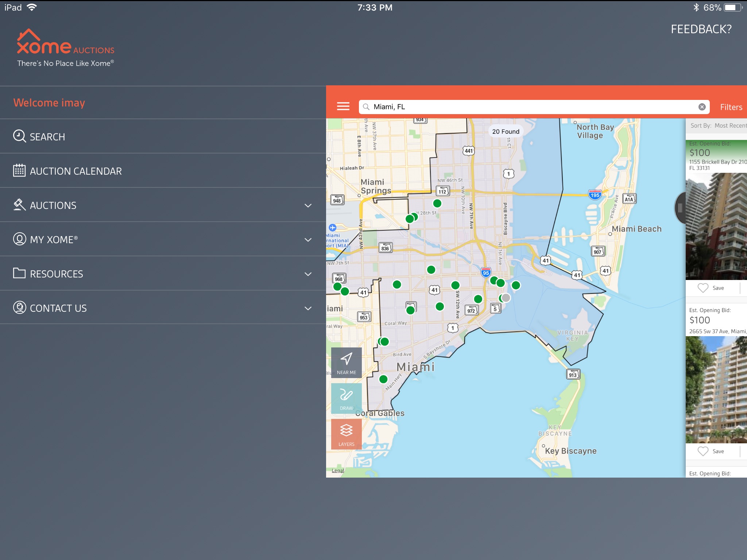Click the gavel icon beside Auctions
This screenshot has width=747, height=560.
19,205
